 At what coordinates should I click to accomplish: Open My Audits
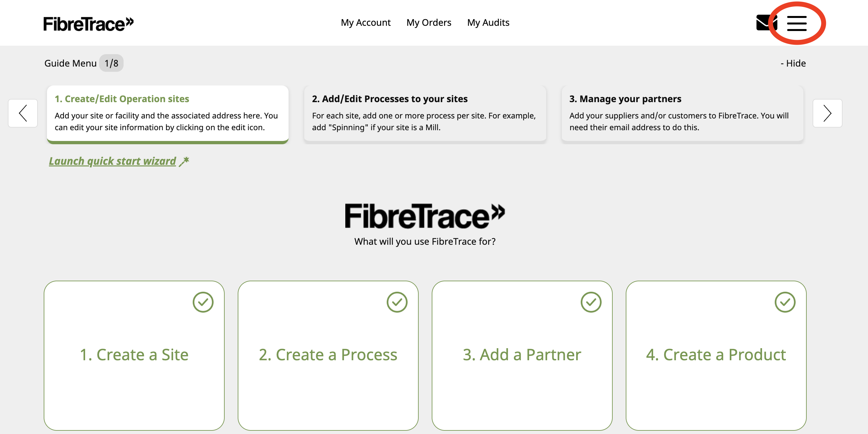(x=488, y=23)
